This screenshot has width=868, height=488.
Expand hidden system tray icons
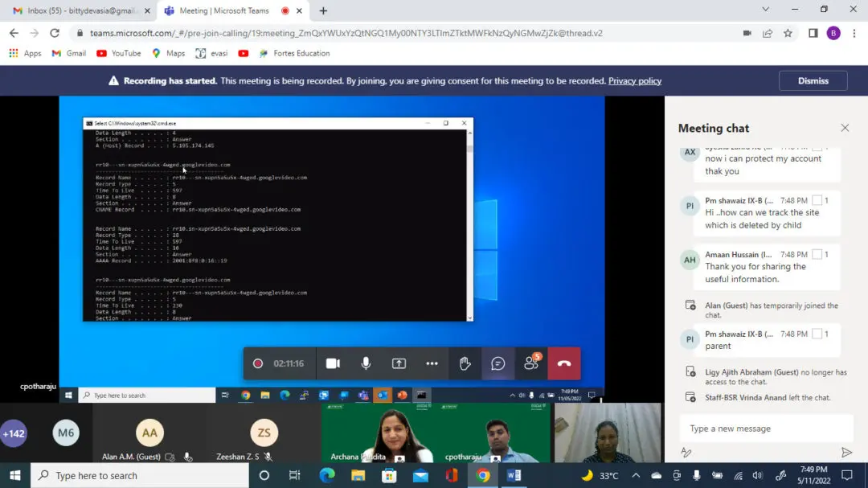click(636, 475)
